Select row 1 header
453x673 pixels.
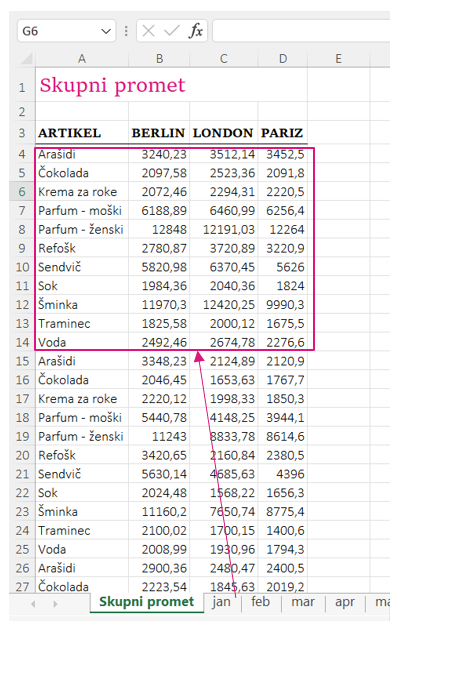point(22,87)
